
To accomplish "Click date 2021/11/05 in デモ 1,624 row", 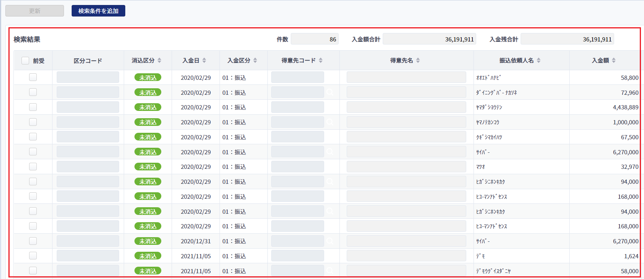I will point(196,256).
